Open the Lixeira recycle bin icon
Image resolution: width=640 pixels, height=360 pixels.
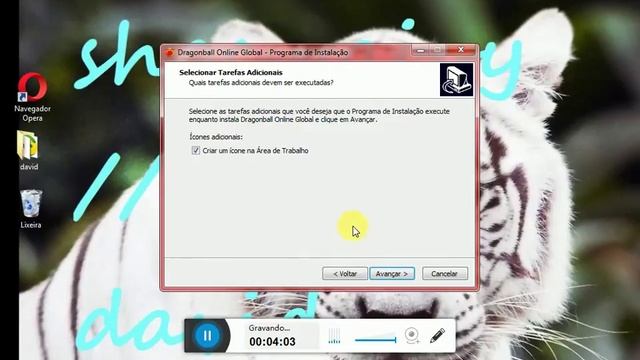coord(31,209)
